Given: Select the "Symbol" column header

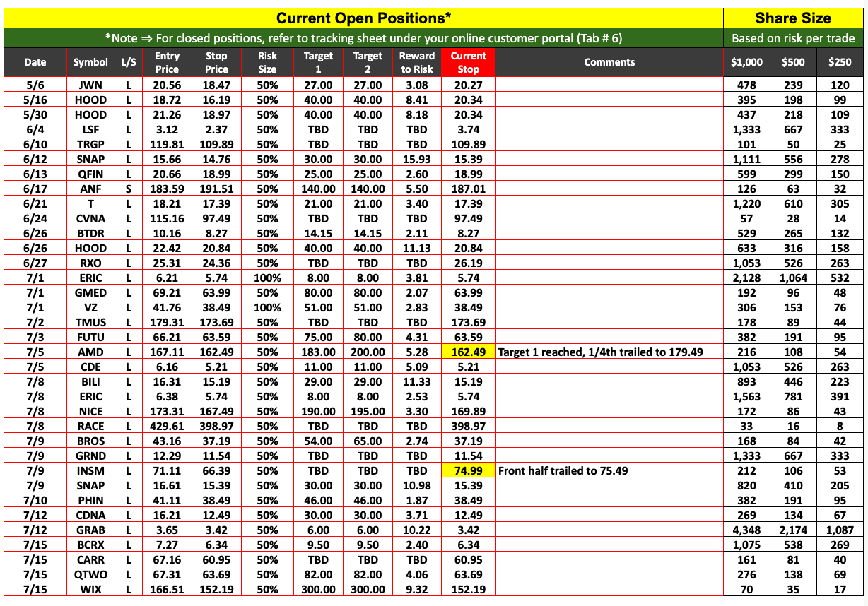Looking at the screenshot, I should tap(90, 62).
